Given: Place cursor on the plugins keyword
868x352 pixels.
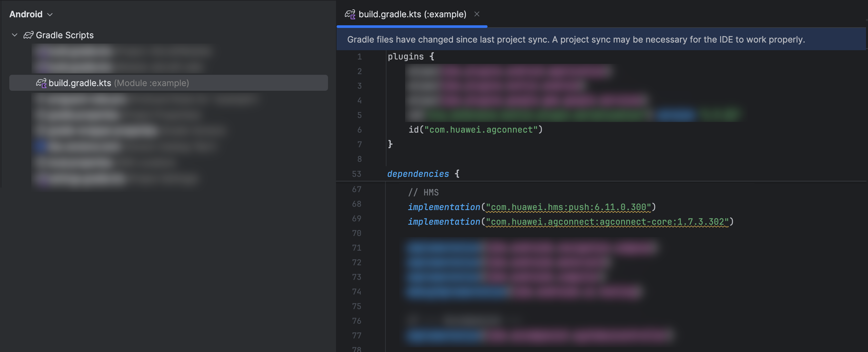Looking at the screenshot, I should point(405,57).
